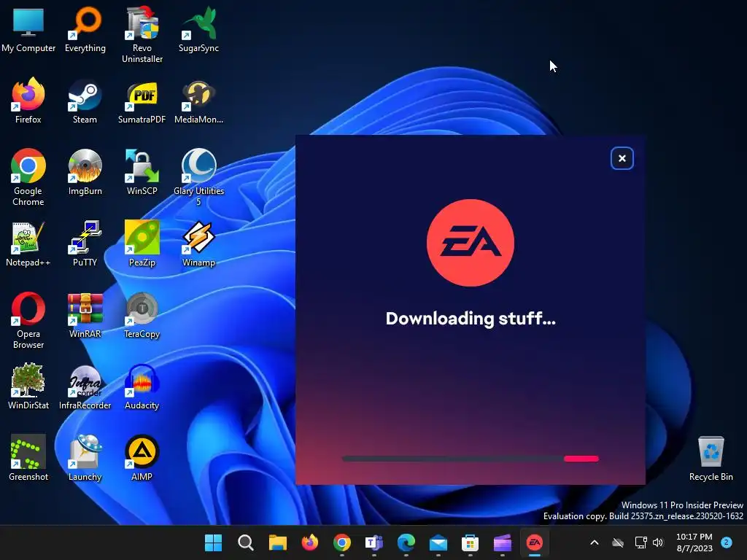
Task: Select the PuTTY desktop icon
Action: (x=85, y=244)
